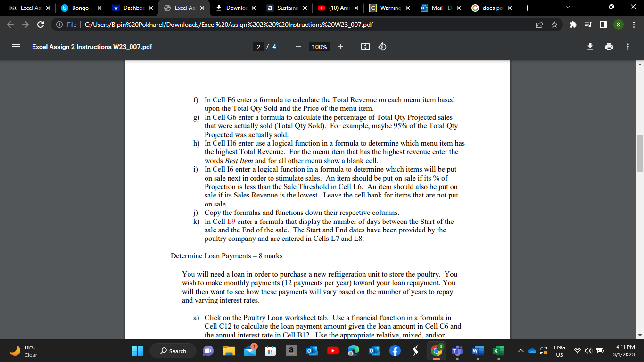Share this page icon in address bar
The height and width of the screenshot is (362, 644).
click(x=539, y=25)
